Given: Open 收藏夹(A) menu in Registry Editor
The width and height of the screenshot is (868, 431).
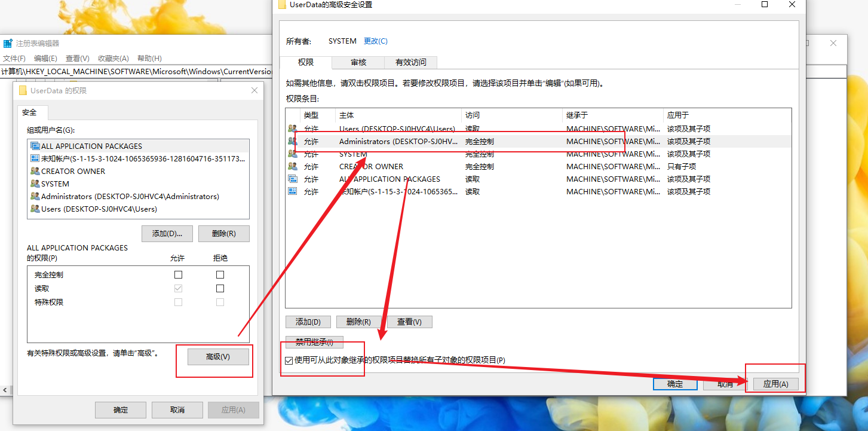Looking at the screenshot, I should pos(114,59).
